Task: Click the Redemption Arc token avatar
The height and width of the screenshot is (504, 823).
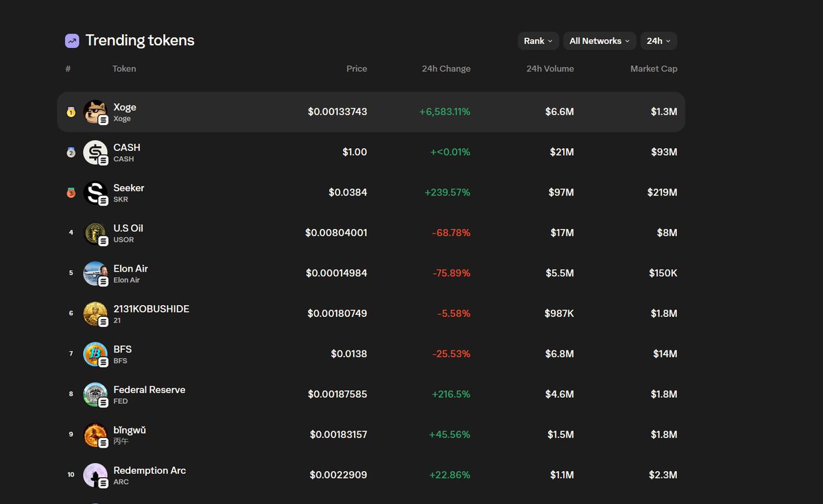Action: click(x=95, y=475)
